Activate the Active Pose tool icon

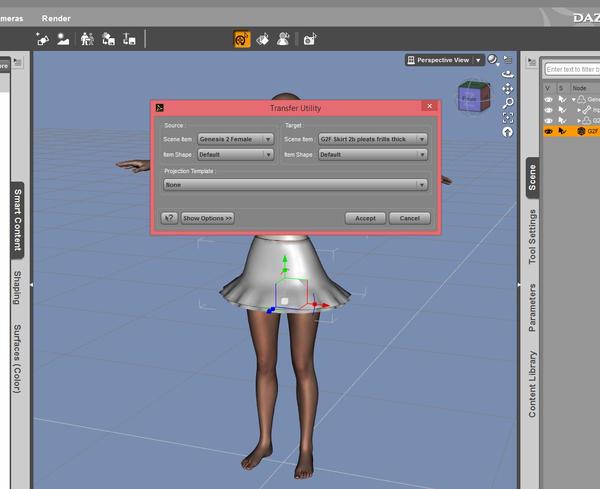coord(283,39)
